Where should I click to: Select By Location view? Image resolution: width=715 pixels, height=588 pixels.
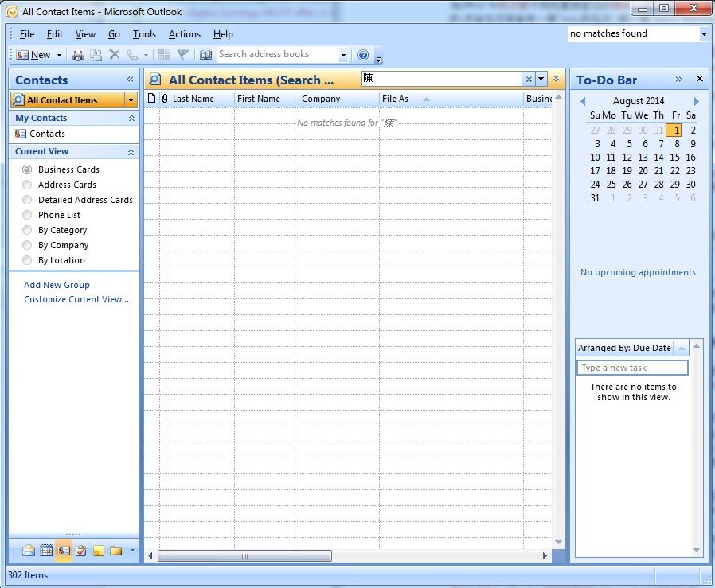coord(54,260)
